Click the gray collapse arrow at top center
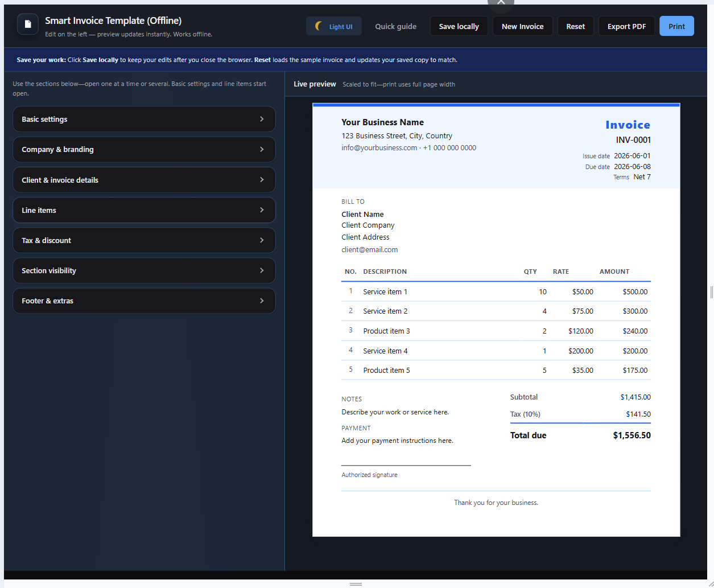714x588 pixels. [x=500, y=3]
